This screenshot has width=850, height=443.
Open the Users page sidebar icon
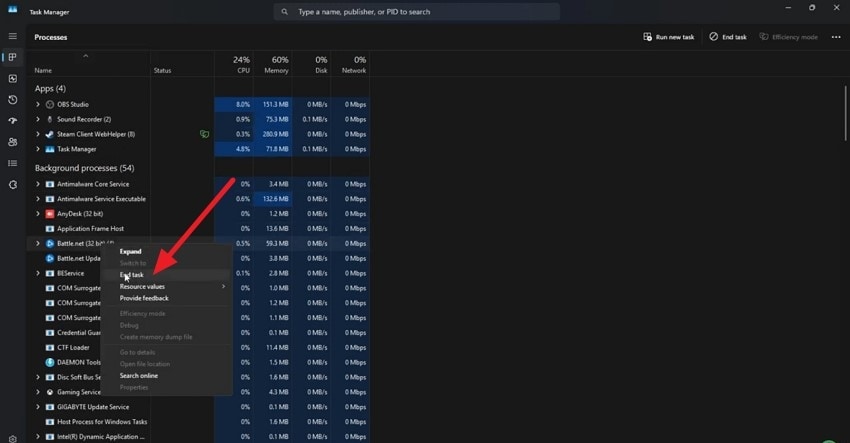12,142
